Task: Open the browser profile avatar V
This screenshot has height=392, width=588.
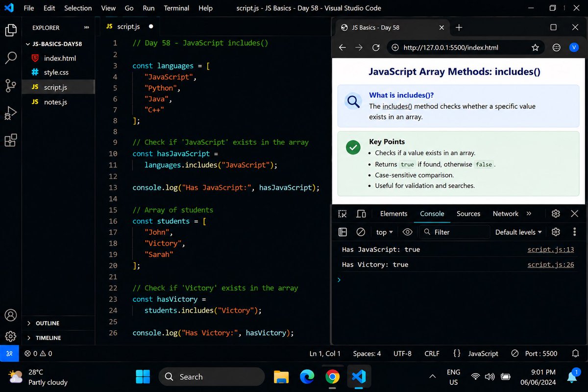Action: coord(574,48)
